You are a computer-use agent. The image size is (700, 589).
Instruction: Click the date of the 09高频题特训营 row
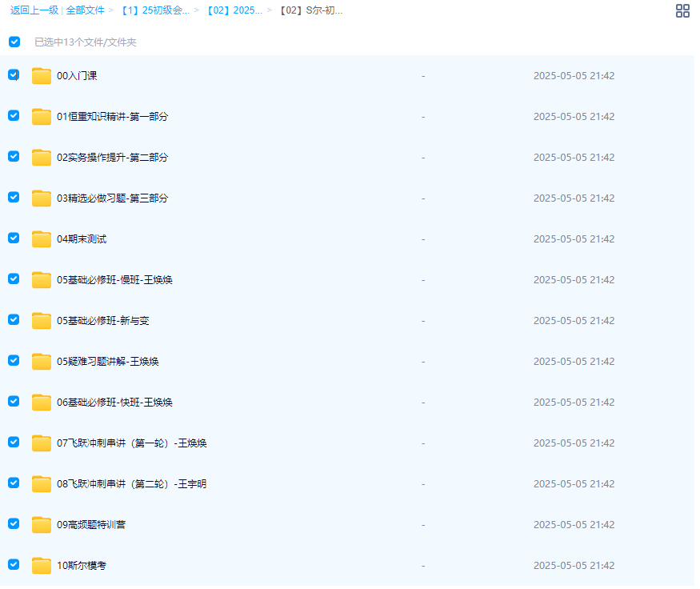pos(574,525)
